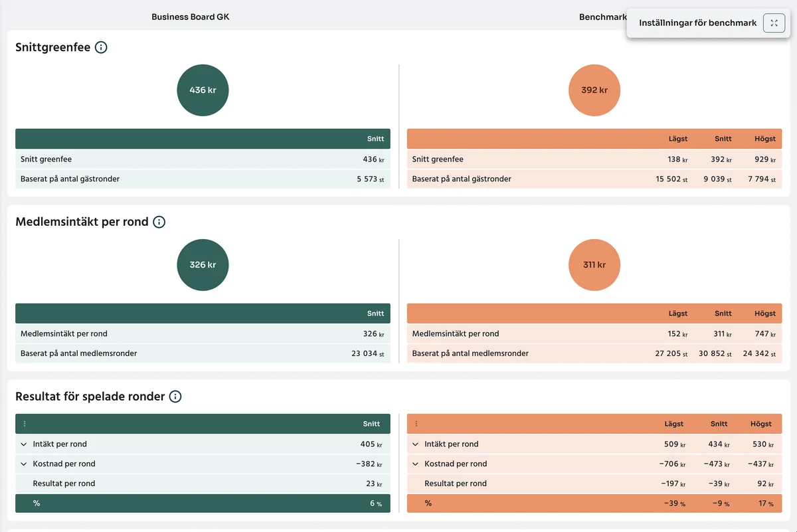Select benchmark Medlemsintäkt highest value 747 kr

[764, 334]
